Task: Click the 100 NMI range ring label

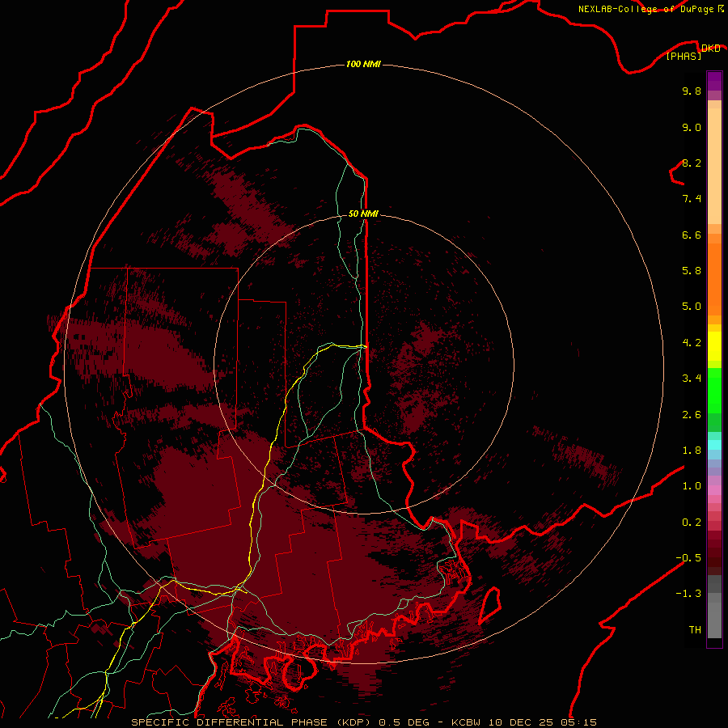Action: pyautogui.click(x=363, y=64)
